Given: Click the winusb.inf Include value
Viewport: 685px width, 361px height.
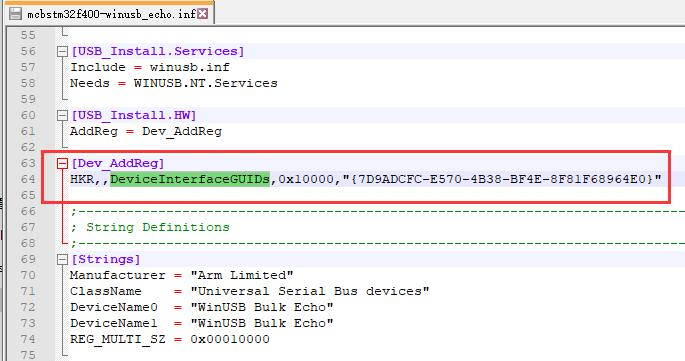Looking at the screenshot, I should tap(190, 67).
